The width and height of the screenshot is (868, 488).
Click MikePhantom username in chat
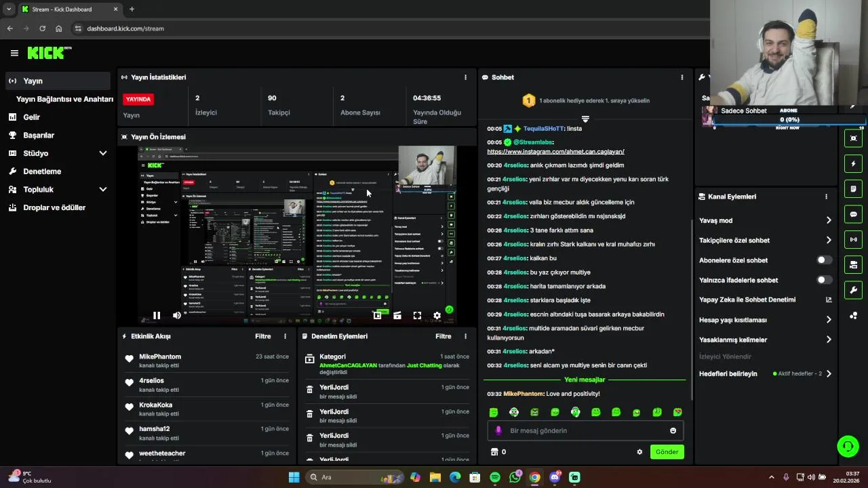[524, 394]
